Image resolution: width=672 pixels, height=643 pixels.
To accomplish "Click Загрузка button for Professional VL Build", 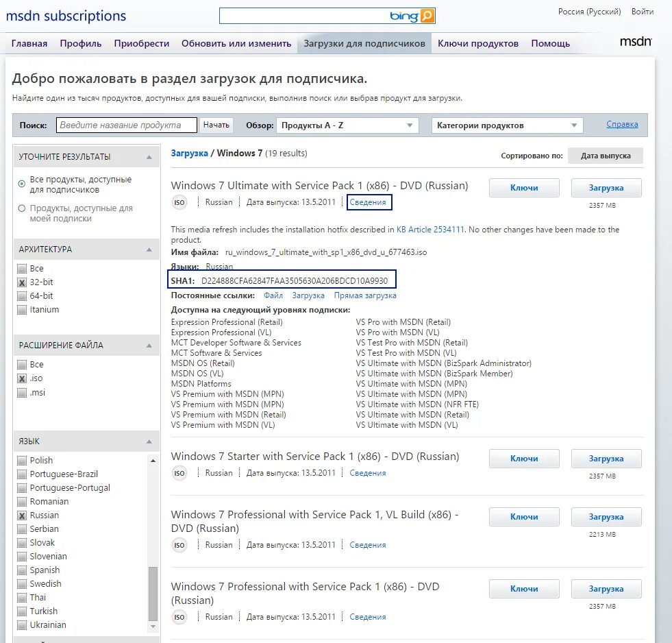I will tap(606, 517).
